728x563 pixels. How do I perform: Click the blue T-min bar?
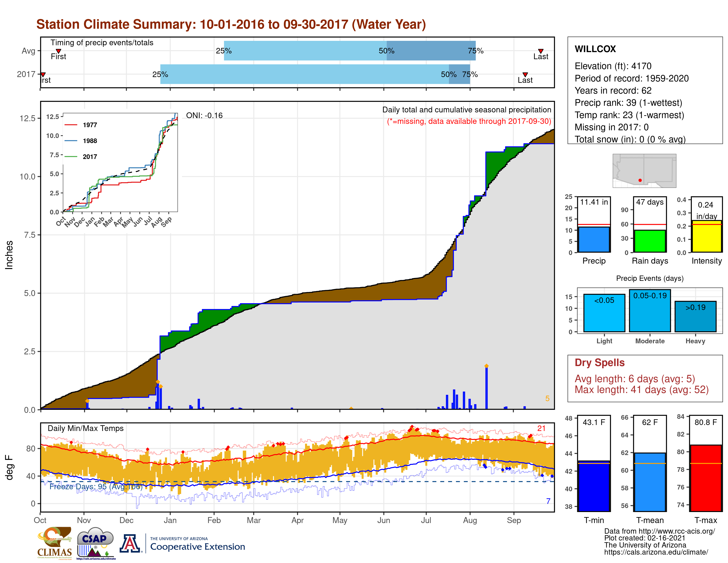[594, 486]
